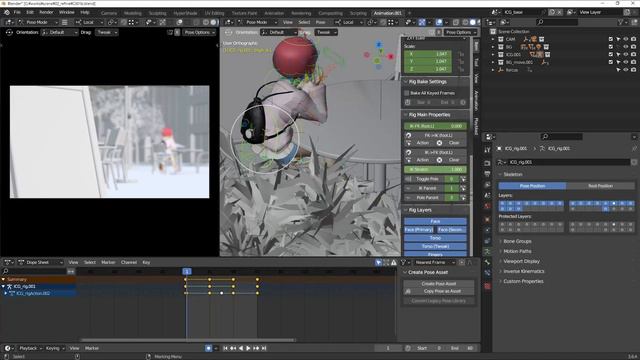Play the animation in reverse
Viewport: 640px width, 360px height.
point(241,348)
